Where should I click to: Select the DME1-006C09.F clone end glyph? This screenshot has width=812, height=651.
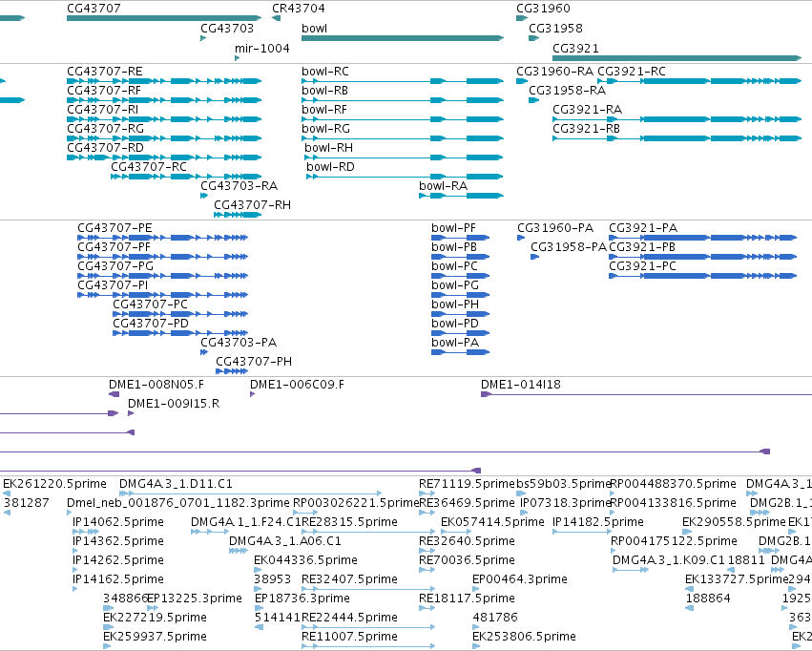click(x=252, y=394)
